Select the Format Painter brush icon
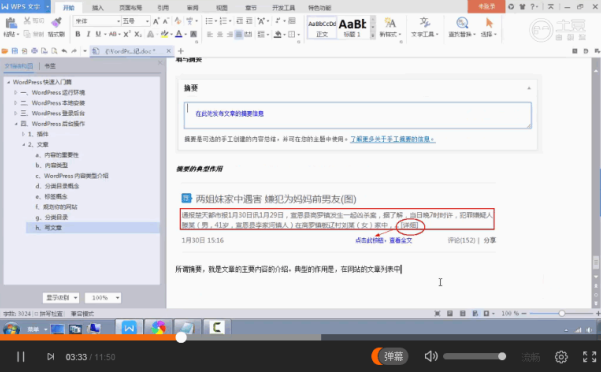 (x=56, y=23)
